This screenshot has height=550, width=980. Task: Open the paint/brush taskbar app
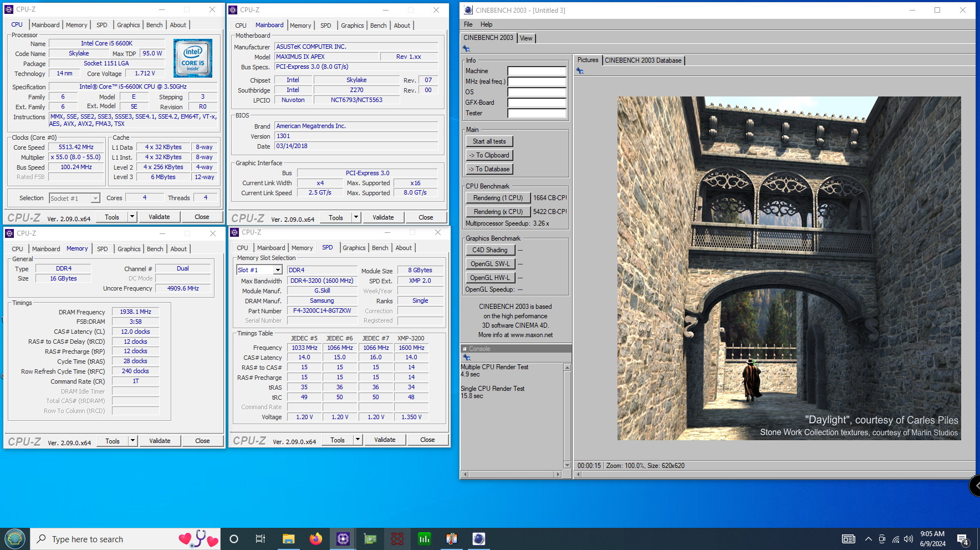[x=452, y=539]
